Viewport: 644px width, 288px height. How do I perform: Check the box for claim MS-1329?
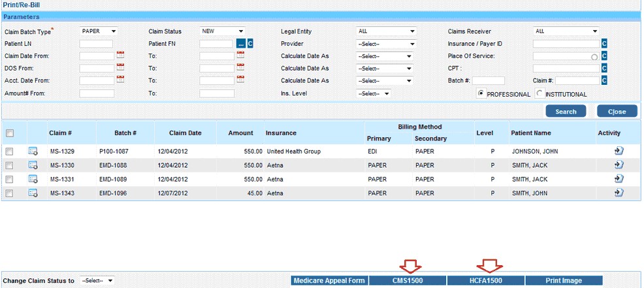click(x=9, y=152)
